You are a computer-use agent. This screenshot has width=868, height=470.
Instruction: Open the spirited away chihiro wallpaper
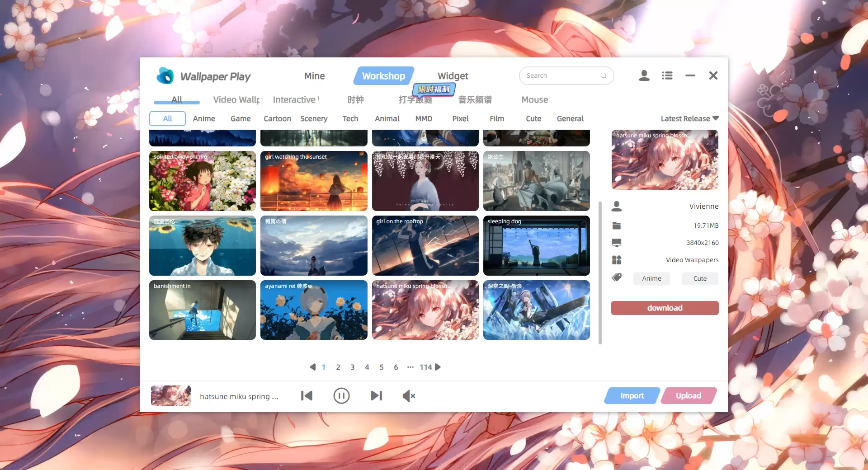coord(203,181)
